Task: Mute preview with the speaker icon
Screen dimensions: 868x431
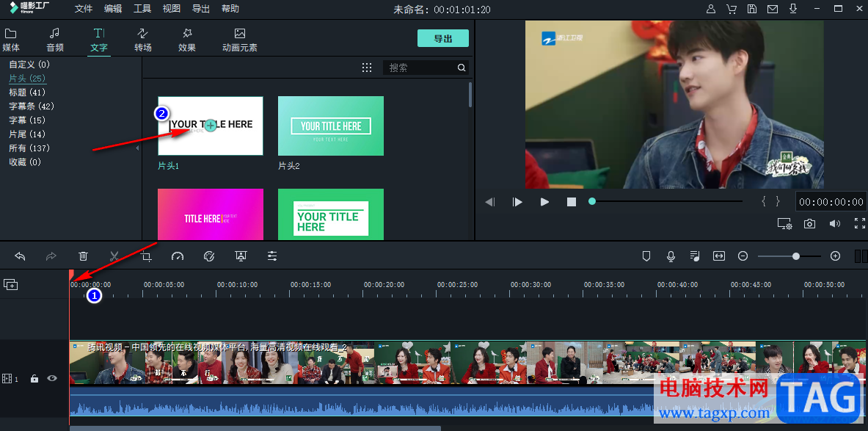Action: coord(834,223)
